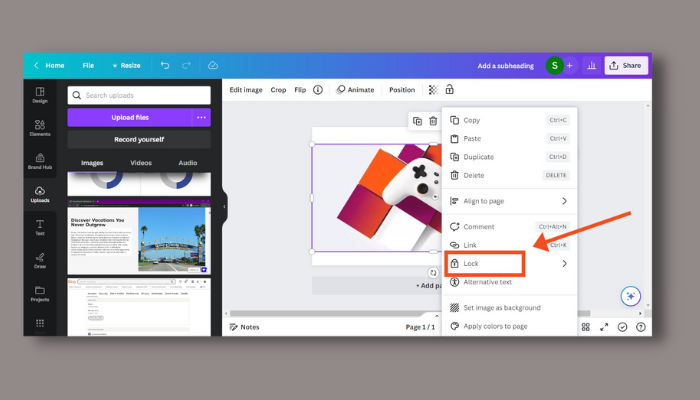This screenshot has width=700, height=400.
Task: Choose Paste from the context menu
Action: 509,138
